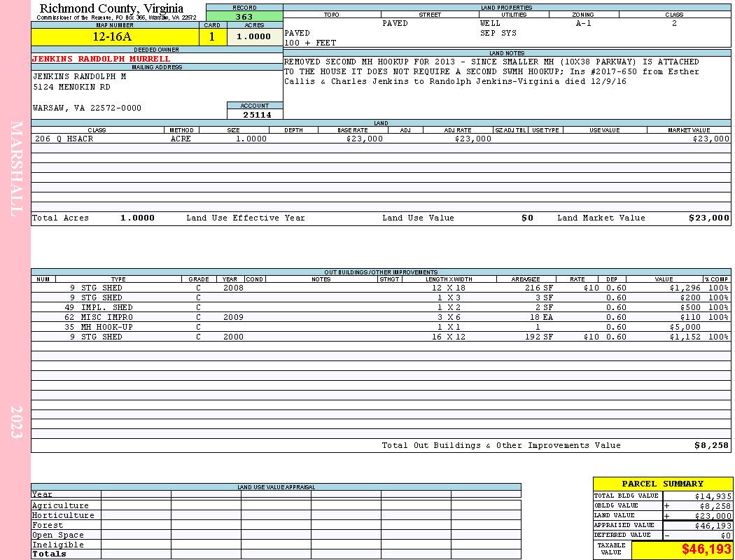Click TOTAL BLDG VALUE $14,935
Viewport: 735px width, 560px height.
713,496
